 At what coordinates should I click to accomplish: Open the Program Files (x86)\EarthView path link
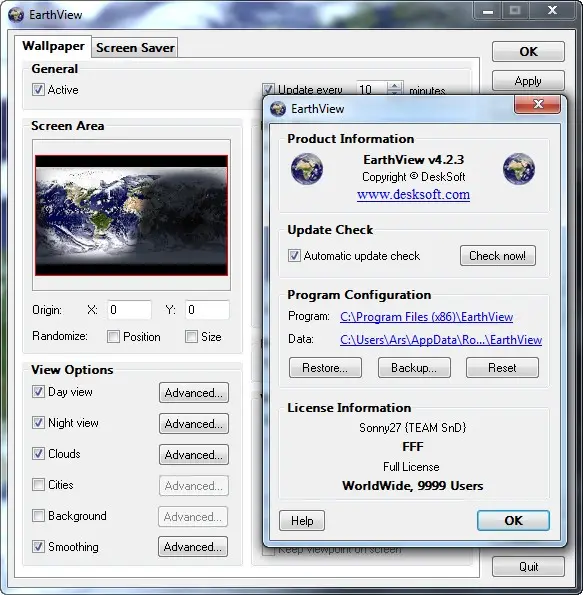427,317
